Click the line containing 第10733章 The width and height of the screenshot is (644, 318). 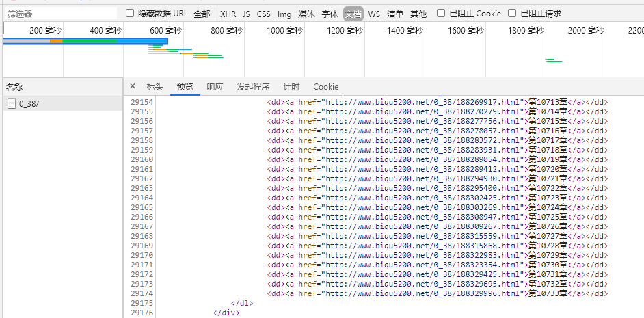tap(438, 293)
